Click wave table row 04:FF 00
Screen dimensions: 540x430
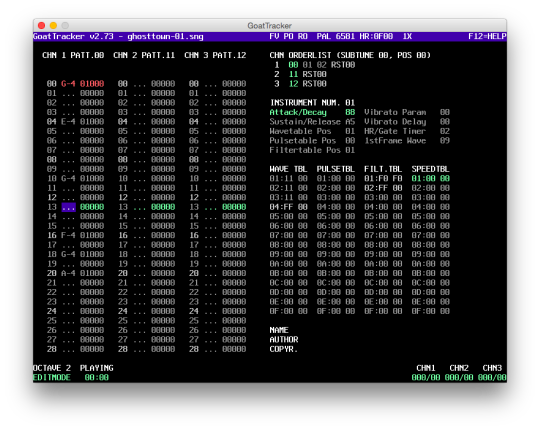pyautogui.click(x=289, y=207)
